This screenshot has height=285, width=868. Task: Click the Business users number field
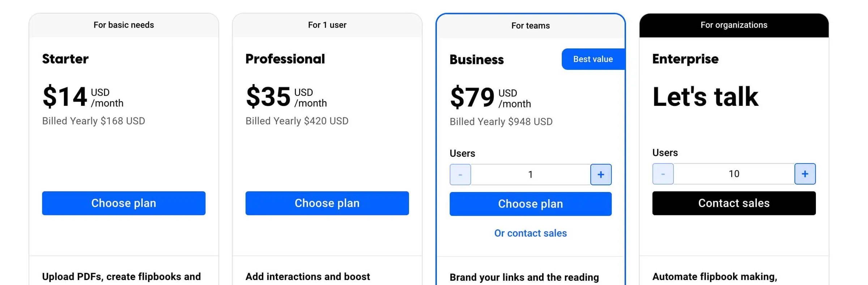pos(531,174)
